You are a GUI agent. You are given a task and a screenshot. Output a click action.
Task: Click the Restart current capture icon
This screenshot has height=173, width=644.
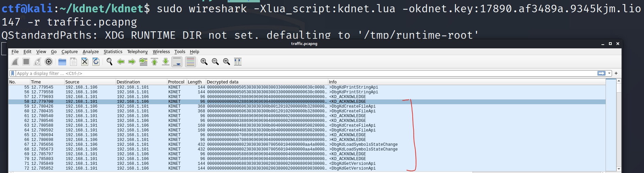[x=37, y=62]
